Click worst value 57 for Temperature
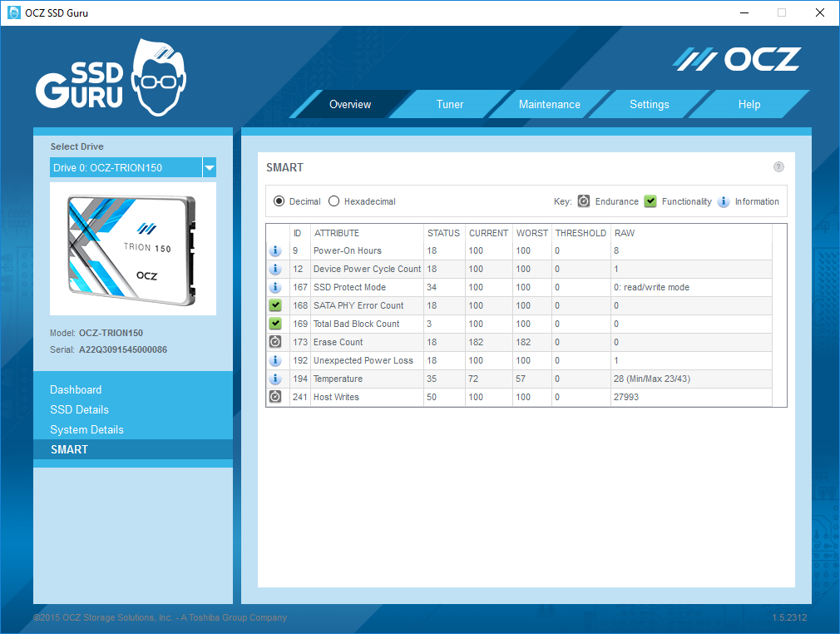This screenshot has height=634, width=840. tap(521, 379)
